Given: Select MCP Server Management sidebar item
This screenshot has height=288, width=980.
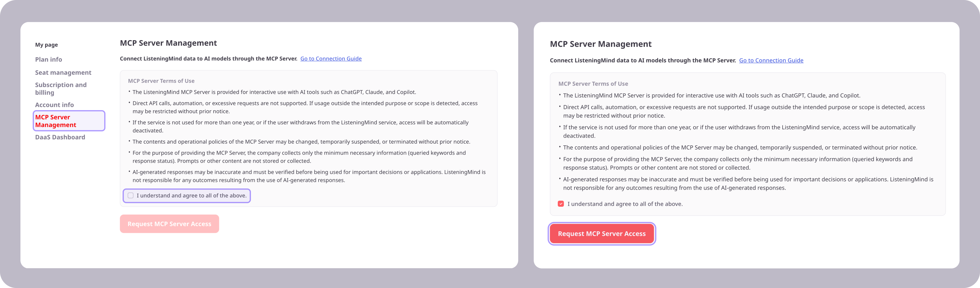Looking at the screenshot, I should [x=69, y=121].
